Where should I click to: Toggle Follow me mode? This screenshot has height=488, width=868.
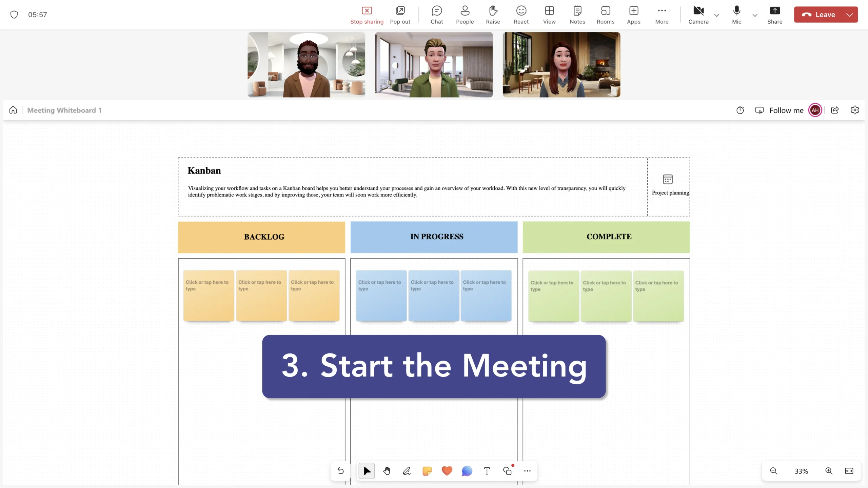(780, 110)
